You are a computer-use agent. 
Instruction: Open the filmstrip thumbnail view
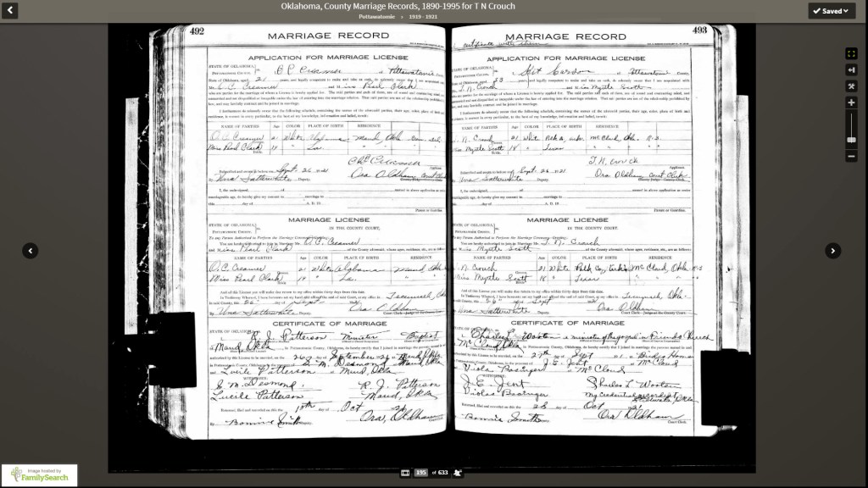pos(405,473)
